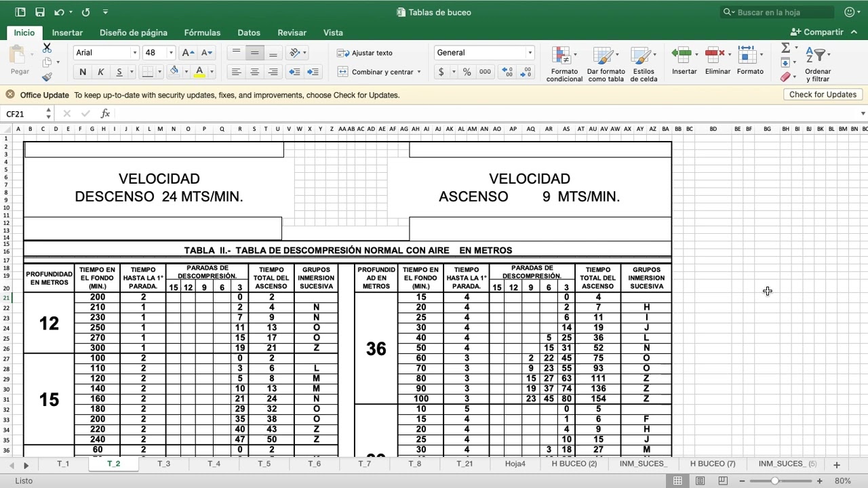Click Combinar y centrar button
The height and width of the screenshot is (488, 868).
pyautogui.click(x=376, y=72)
